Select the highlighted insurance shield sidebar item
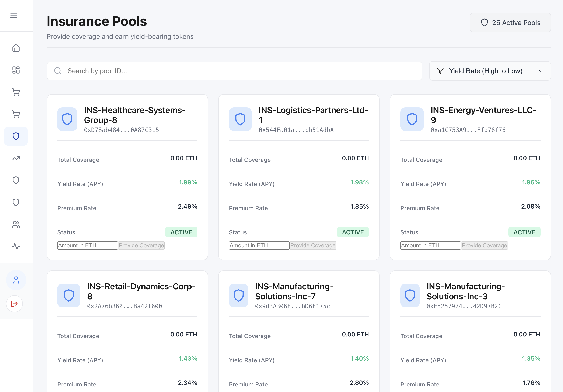Image resolution: width=563 pixels, height=392 pixels. coord(16,136)
